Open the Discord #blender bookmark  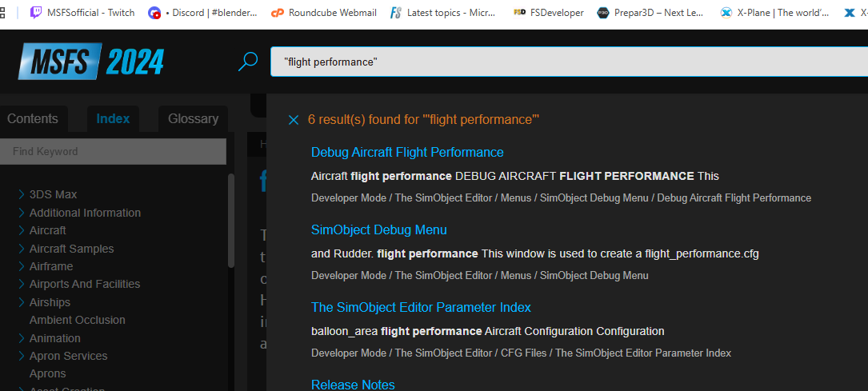pos(202,13)
